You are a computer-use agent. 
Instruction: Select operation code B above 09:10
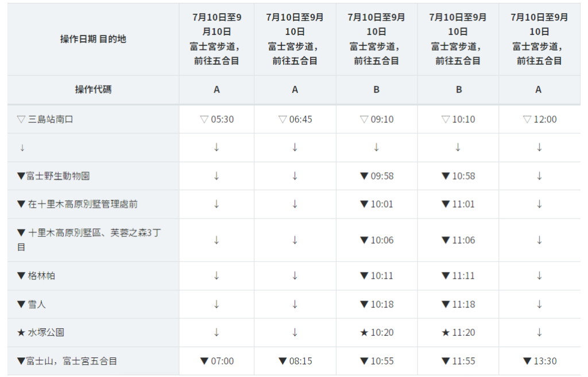click(x=377, y=90)
